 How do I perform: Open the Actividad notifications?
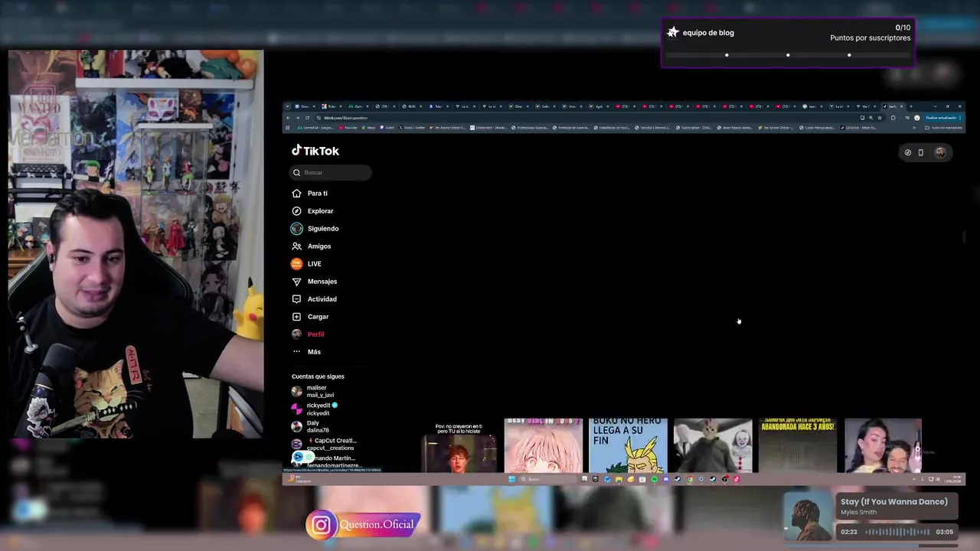pyautogui.click(x=314, y=299)
